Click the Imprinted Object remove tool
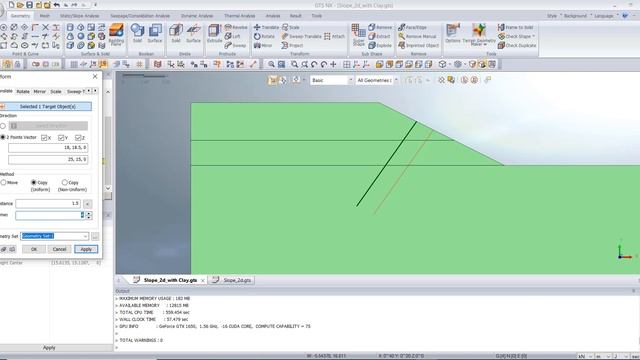 pos(418,45)
